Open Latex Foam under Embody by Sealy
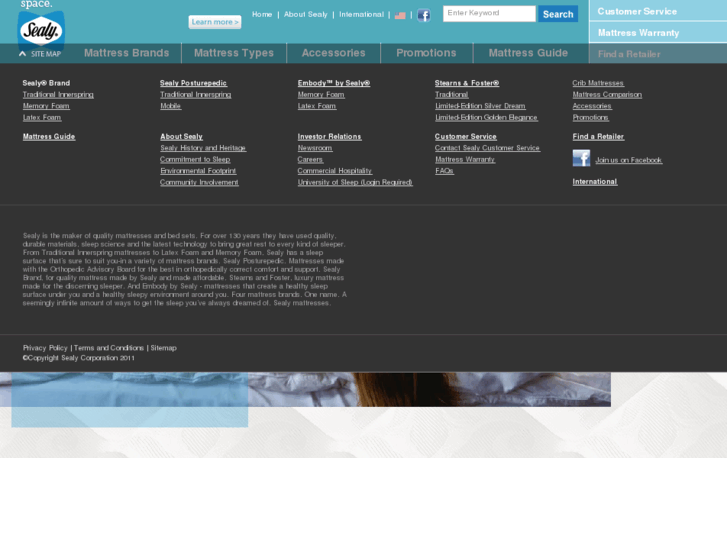The width and height of the screenshot is (727, 545). pyautogui.click(x=317, y=106)
